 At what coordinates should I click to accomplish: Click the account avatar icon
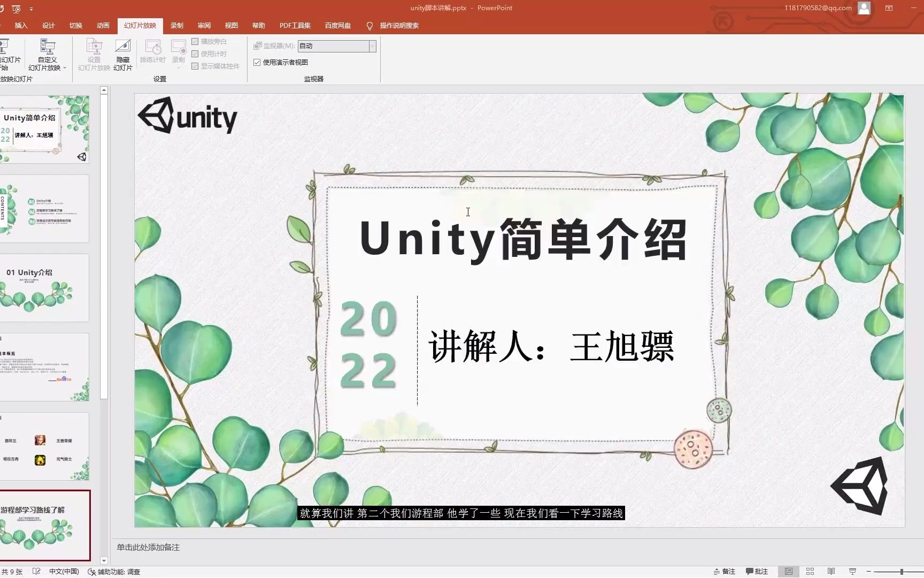(x=864, y=8)
